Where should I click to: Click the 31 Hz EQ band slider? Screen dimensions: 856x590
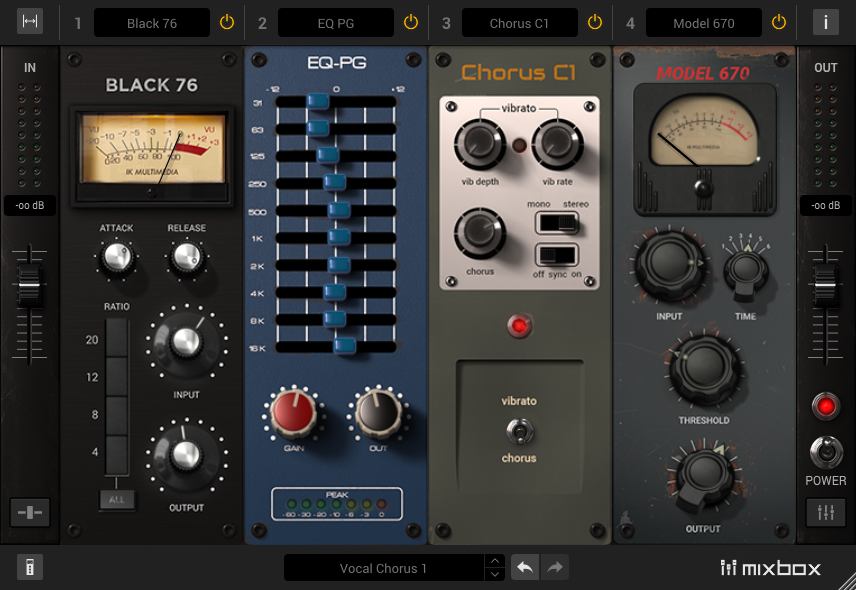point(317,102)
